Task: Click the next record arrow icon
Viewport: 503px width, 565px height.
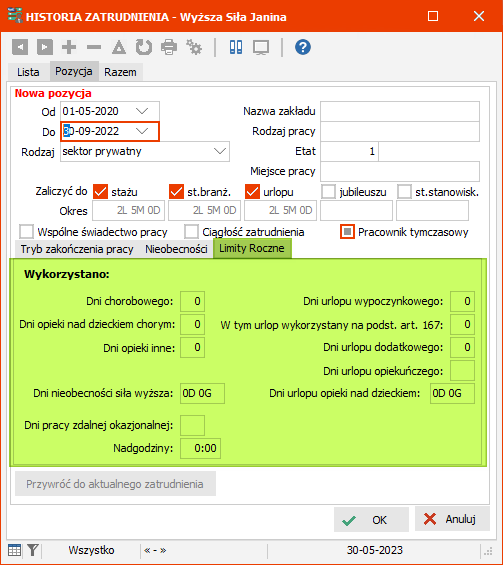Action: pyautogui.click(x=45, y=47)
